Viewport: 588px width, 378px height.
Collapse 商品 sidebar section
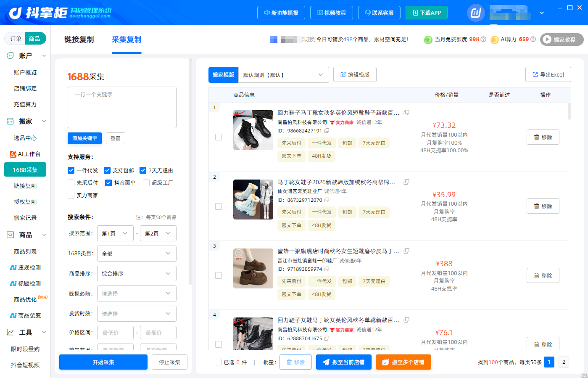(44, 235)
